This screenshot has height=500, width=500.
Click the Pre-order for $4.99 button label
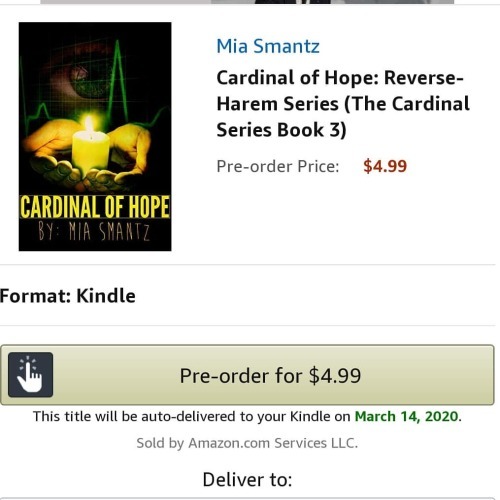tap(270, 376)
